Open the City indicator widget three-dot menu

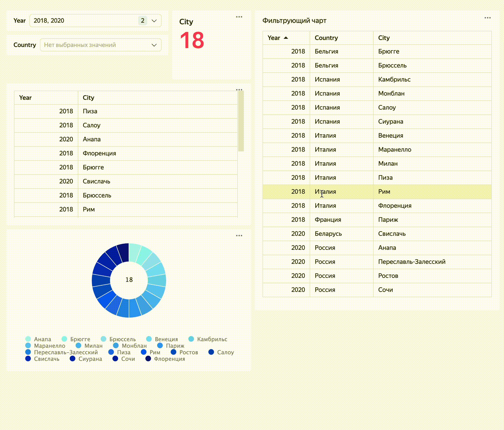[x=239, y=17]
